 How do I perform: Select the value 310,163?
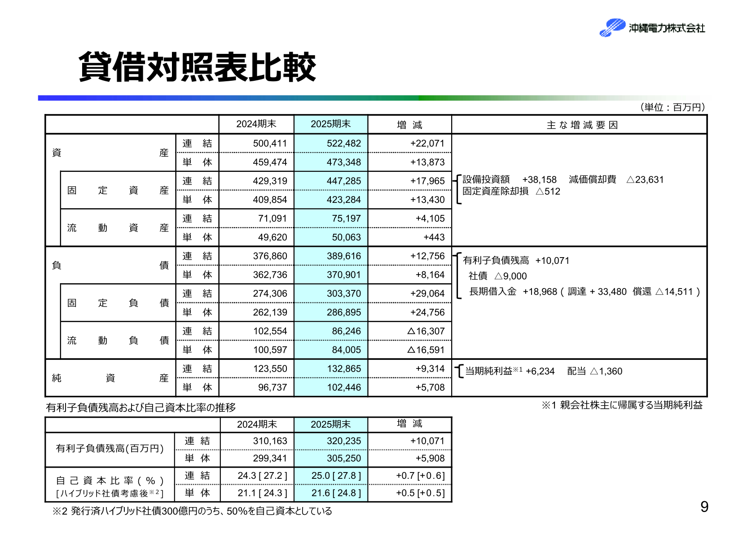tap(270, 441)
